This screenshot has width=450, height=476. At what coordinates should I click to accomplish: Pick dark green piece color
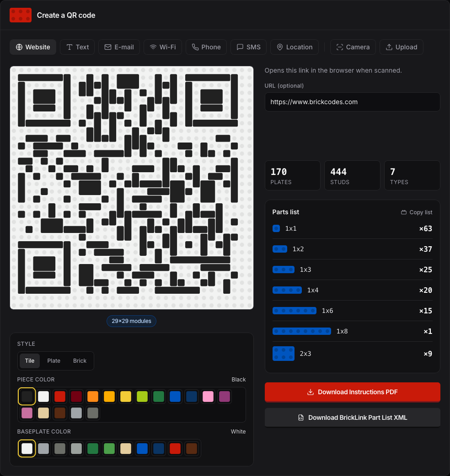(159, 397)
